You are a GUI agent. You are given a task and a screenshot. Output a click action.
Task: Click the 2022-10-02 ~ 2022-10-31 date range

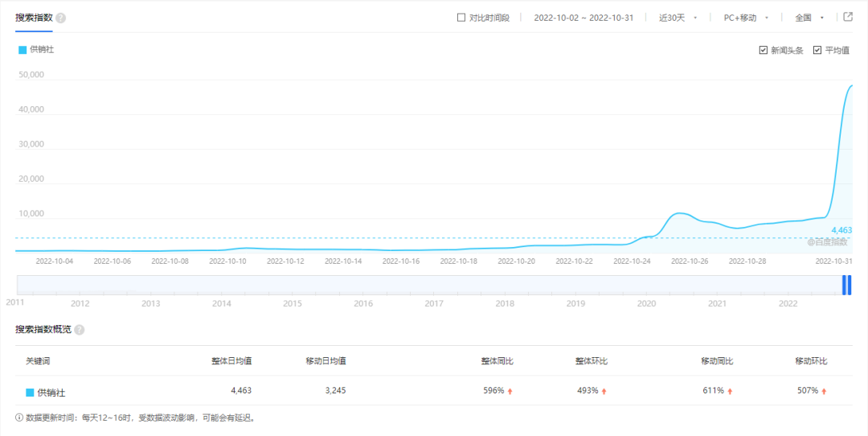[x=583, y=18]
